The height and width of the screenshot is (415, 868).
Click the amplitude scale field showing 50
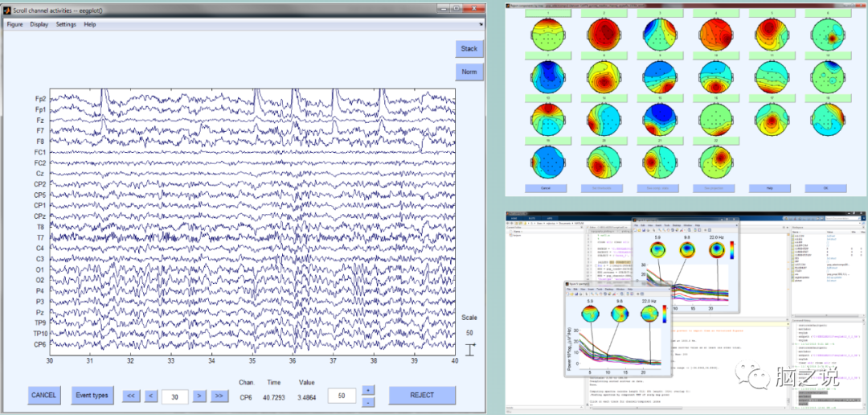[342, 396]
